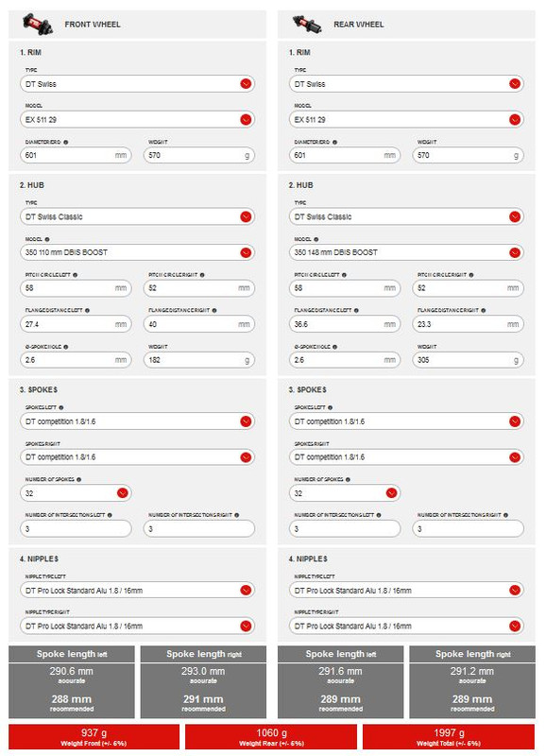Click the 1997 g Weight Total result
Screen dimensions: 546x756
(449, 737)
